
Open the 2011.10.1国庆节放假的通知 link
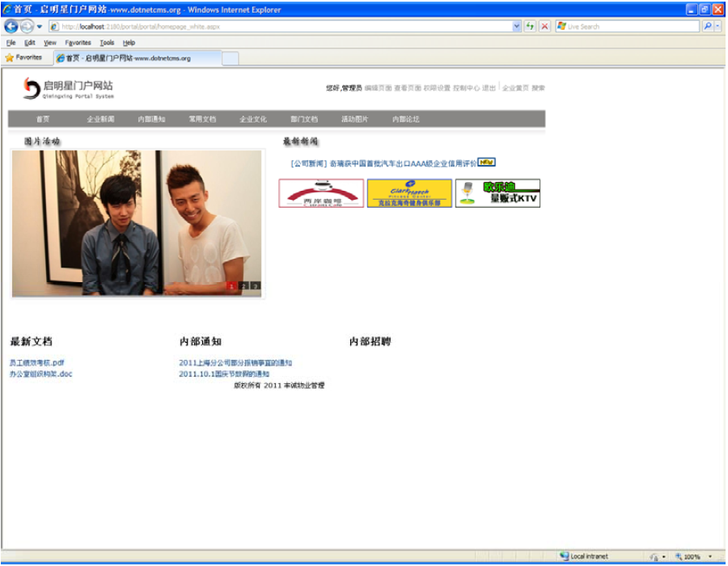tap(224, 374)
